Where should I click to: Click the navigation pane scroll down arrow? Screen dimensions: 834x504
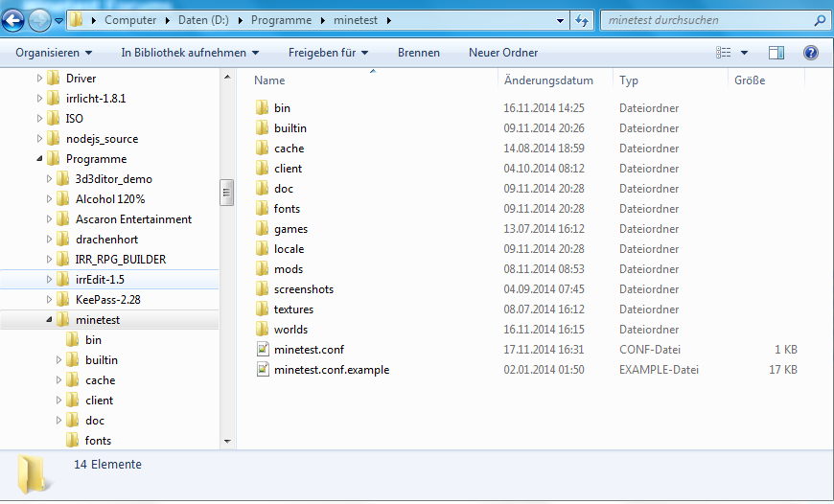point(227,442)
